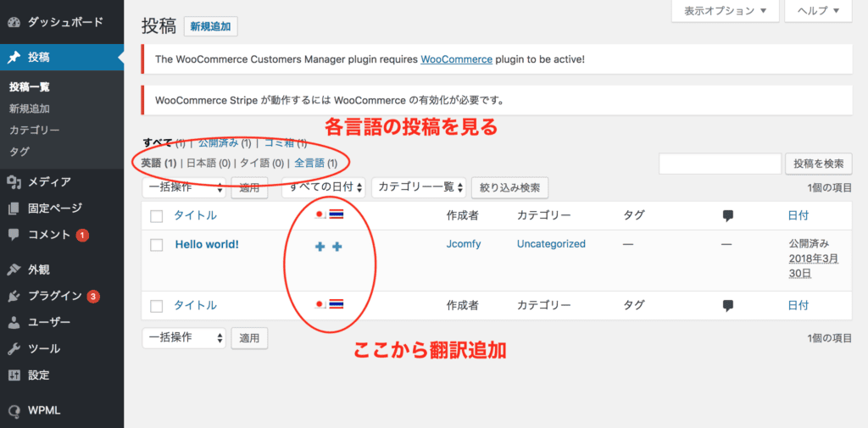Click the Thai flag in table header
Image resolution: width=868 pixels, height=428 pixels.
point(336,214)
